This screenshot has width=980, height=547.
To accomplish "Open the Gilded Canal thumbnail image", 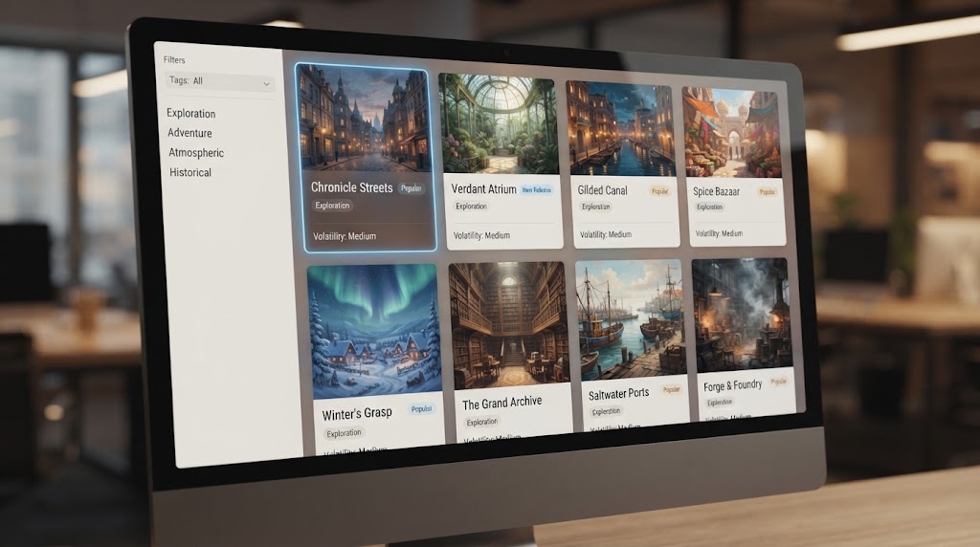I will (x=620, y=129).
